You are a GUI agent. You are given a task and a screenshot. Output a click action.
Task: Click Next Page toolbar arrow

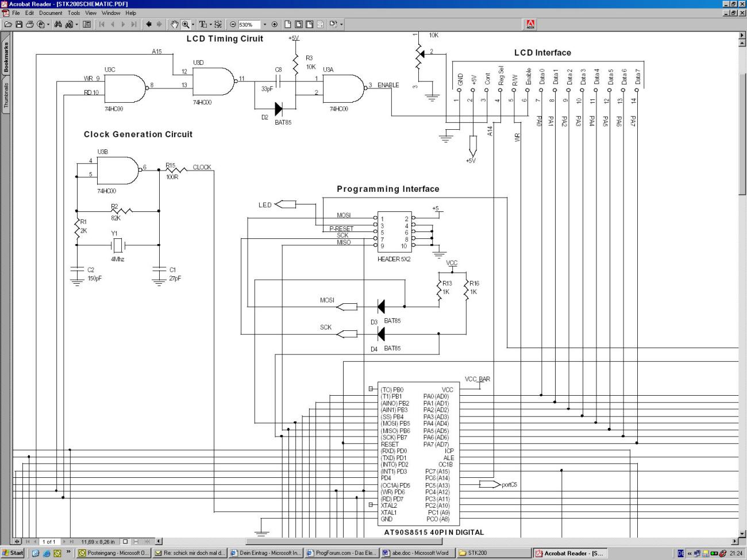[x=123, y=24]
